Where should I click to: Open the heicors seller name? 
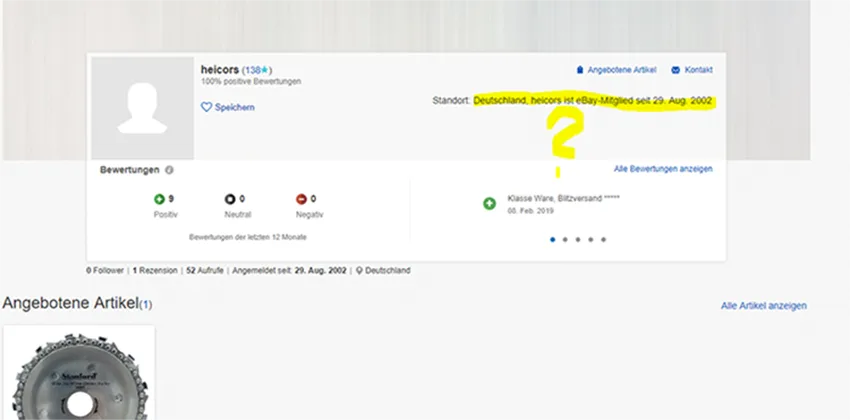coord(220,70)
